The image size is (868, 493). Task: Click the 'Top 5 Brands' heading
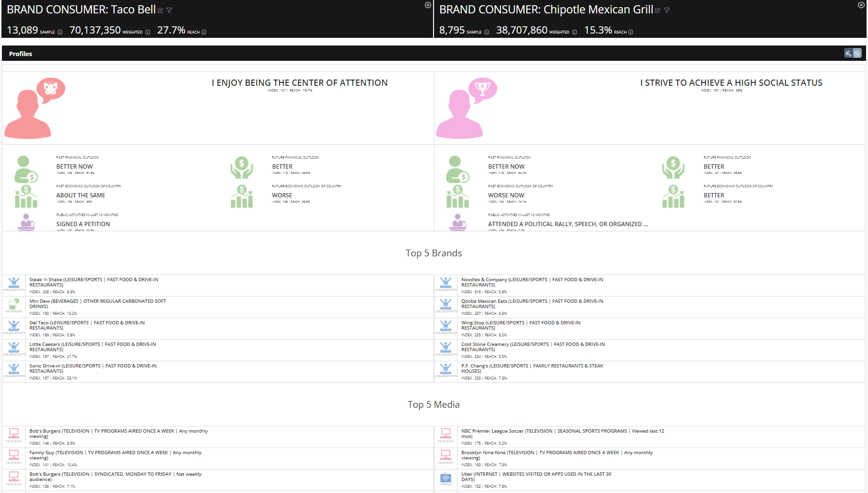[x=434, y=253]
